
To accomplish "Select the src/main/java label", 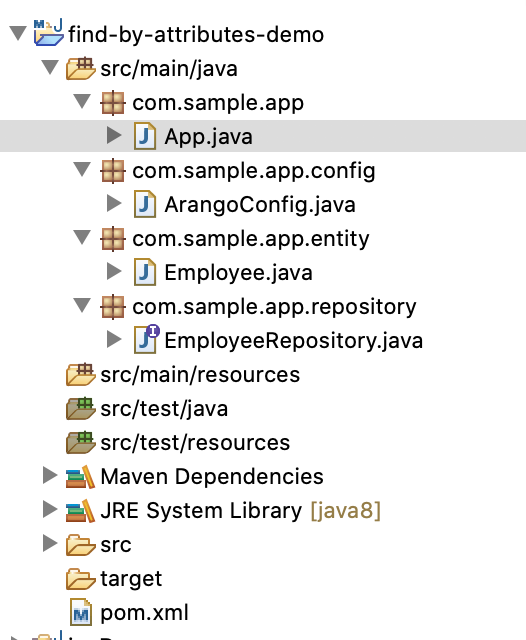I will pyautogui.click(x=169, y=69).
